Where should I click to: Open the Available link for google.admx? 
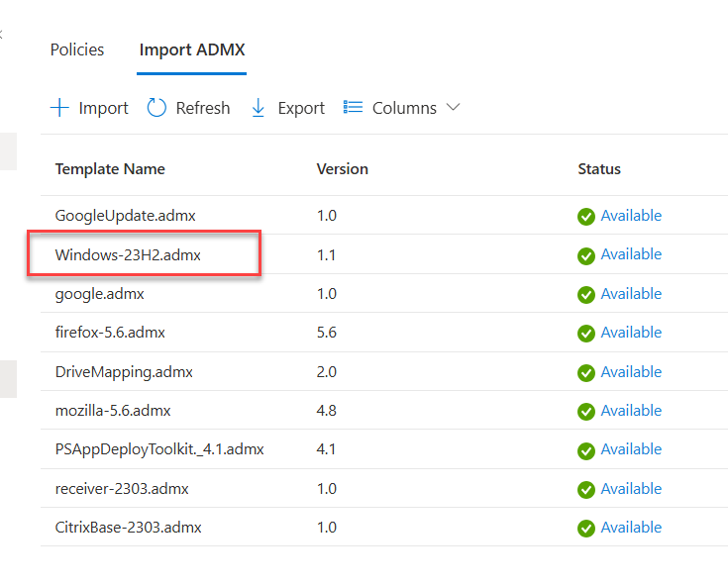point(631,294)
